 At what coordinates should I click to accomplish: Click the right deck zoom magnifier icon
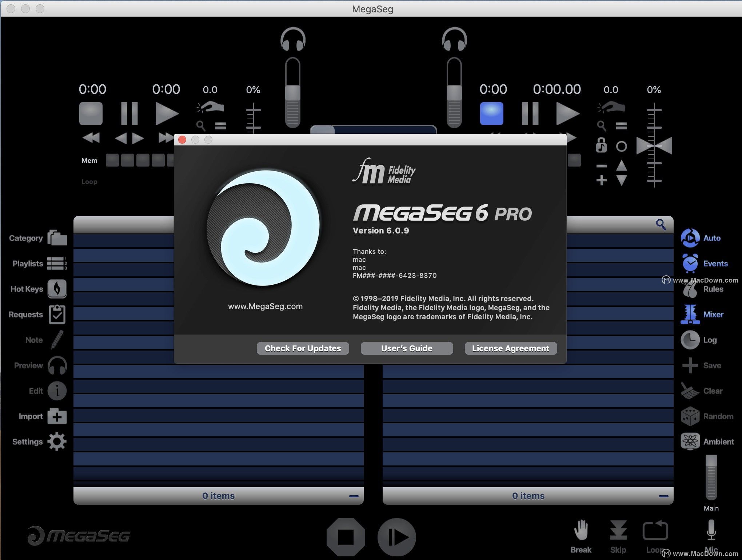(x=602, y=126)
